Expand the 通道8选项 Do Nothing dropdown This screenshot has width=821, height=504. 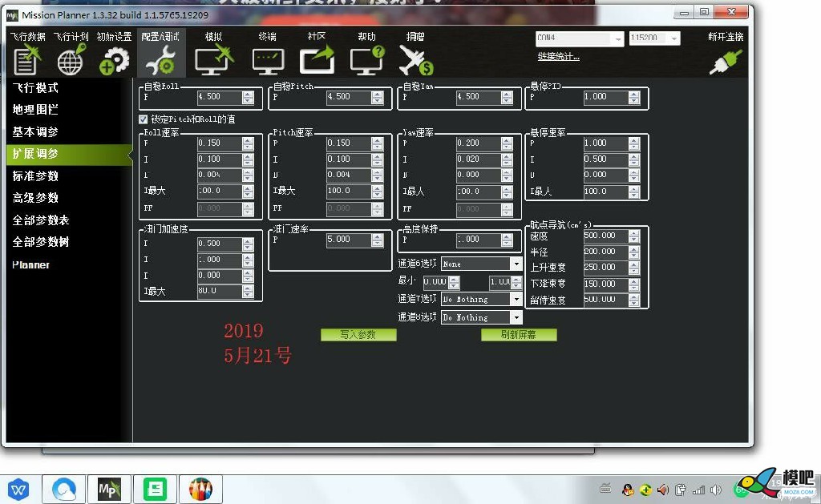tap(516, 317)
